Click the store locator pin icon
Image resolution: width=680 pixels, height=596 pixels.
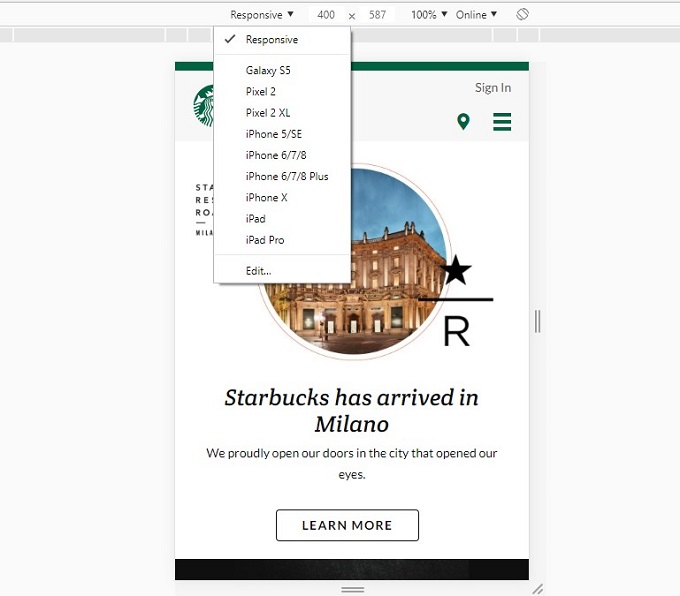pos(463,121)
